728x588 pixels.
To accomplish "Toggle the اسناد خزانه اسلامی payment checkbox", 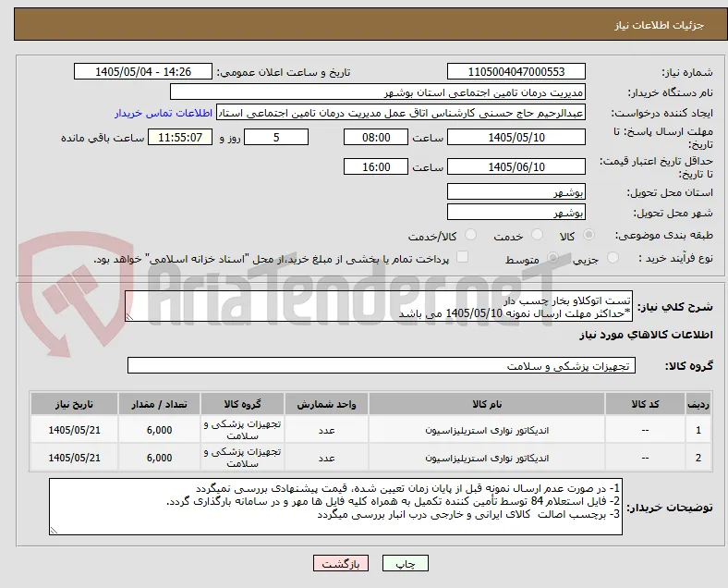I will coord(463,257).
